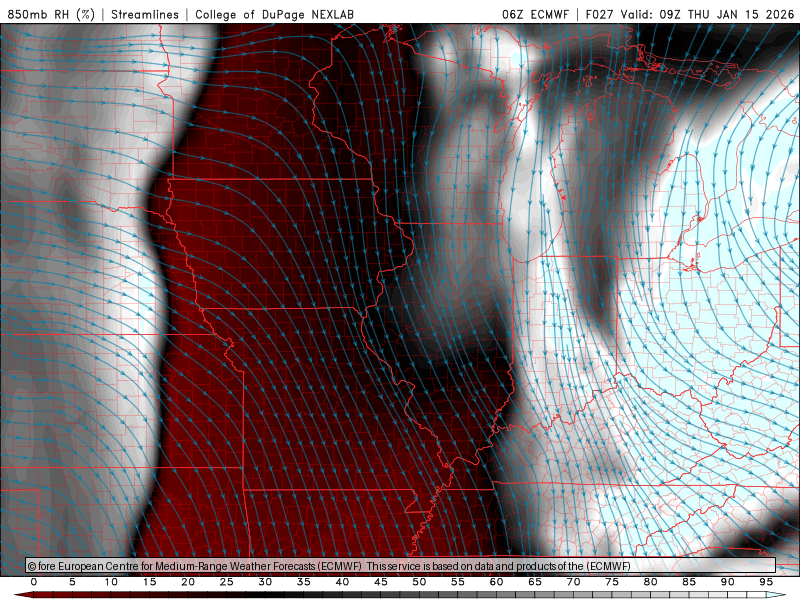Click the "850mb RH (%)" title text

[x=51, y=14]
